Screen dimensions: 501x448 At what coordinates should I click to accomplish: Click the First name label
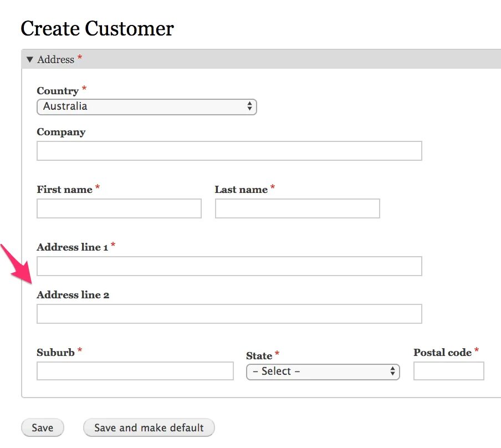64,190
